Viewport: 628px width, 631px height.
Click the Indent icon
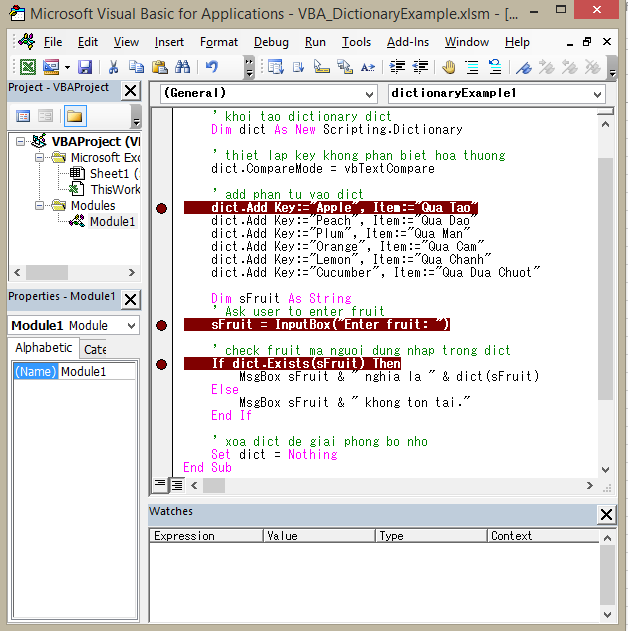pyautogui.click(x=397, y=67)
